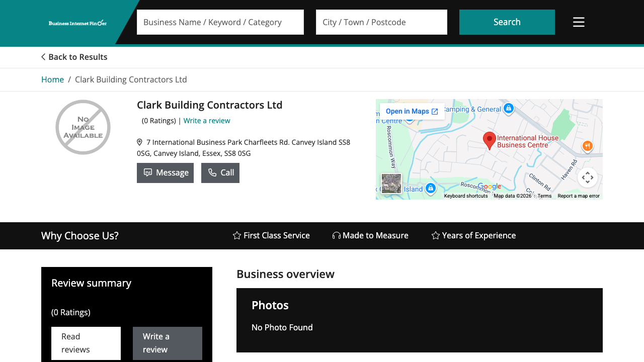Viewport: 644px width, 362px height.
Task: Open the hamburger navigation menu
Action: 579,22
